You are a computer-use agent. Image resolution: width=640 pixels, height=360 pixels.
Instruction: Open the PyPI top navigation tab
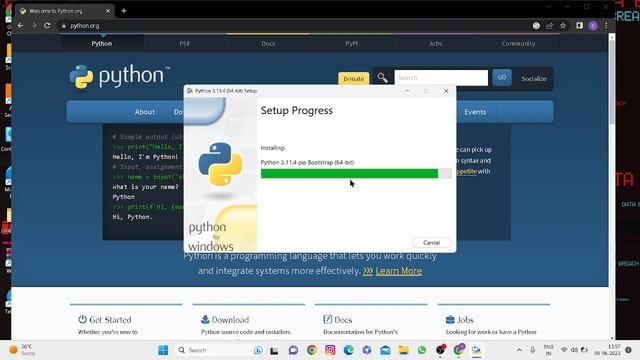pyautogui.click(x=351, y=43)
